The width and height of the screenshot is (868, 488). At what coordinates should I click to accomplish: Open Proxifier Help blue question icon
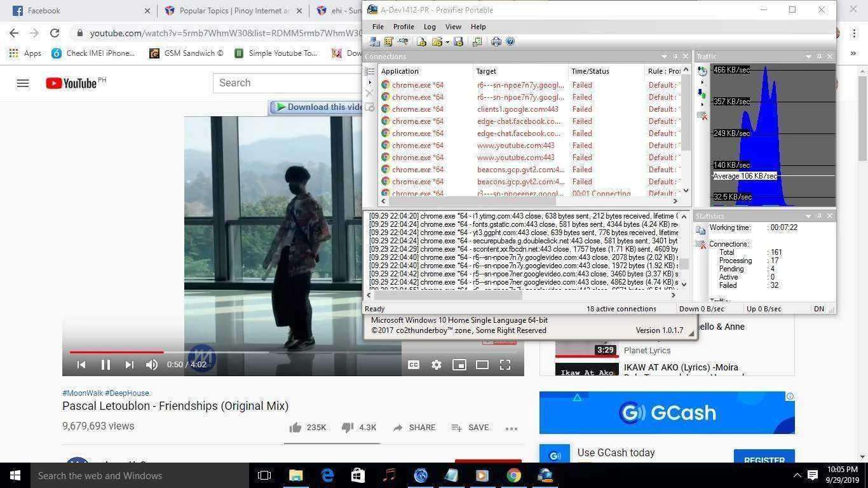[x=510, y=42]
